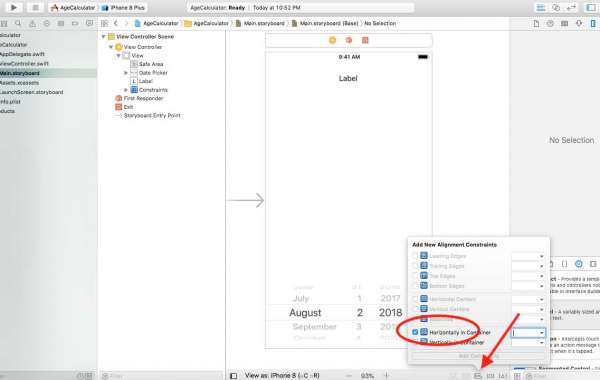Click the AgeCalculator folder in jump bar
Screen dimensions: 600x380
tap(207, 23)
